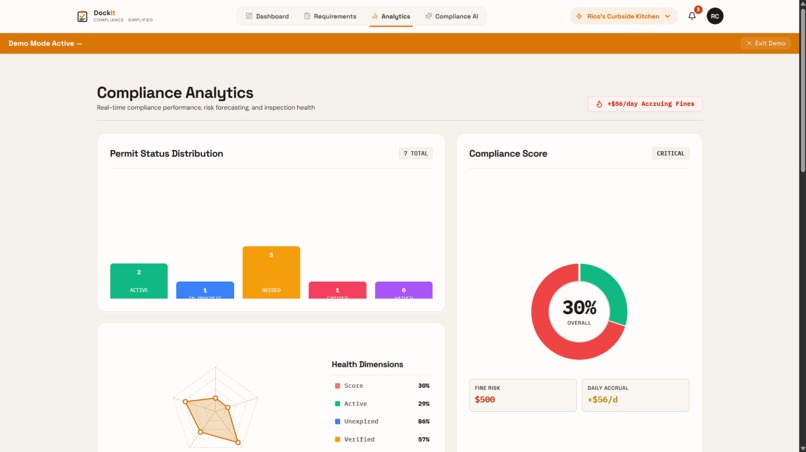This screenshot has width=806, height=452.
Task: Click the Analytics bar chart icon
Action: [375, 16]
